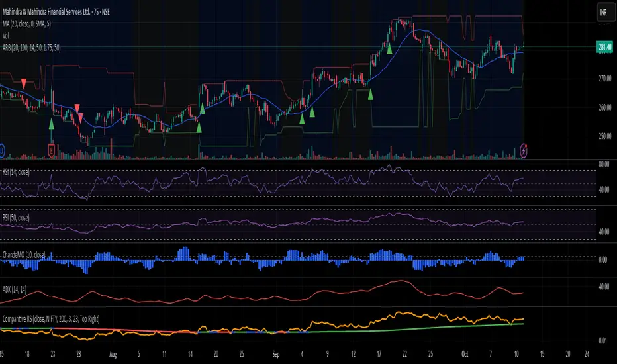617x364 pixels.
Task: Click the blue dividend D marker
Action: [x=1, y=150]
